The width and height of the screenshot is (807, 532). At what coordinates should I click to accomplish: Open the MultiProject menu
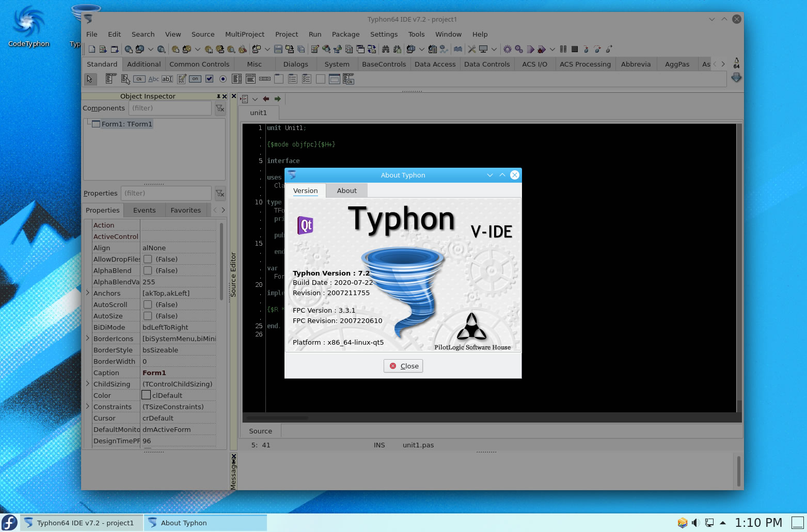click(x=245, y=34)
